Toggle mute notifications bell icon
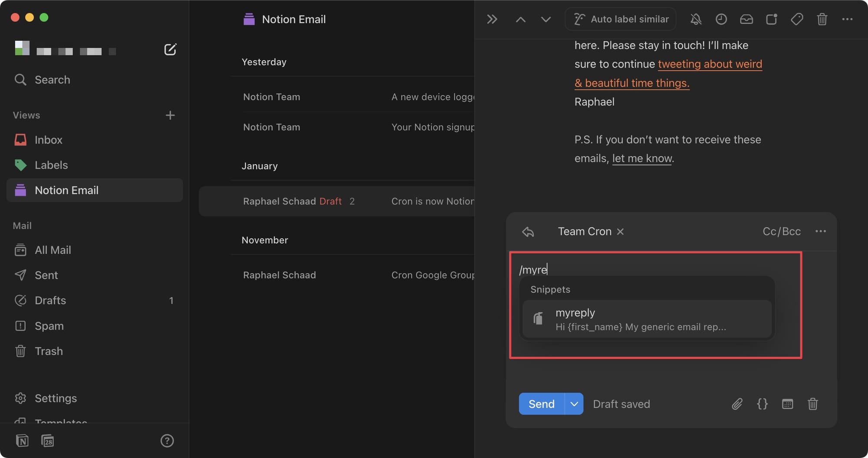868x458 pixels. pyautogui.click(x=696, y=19)
